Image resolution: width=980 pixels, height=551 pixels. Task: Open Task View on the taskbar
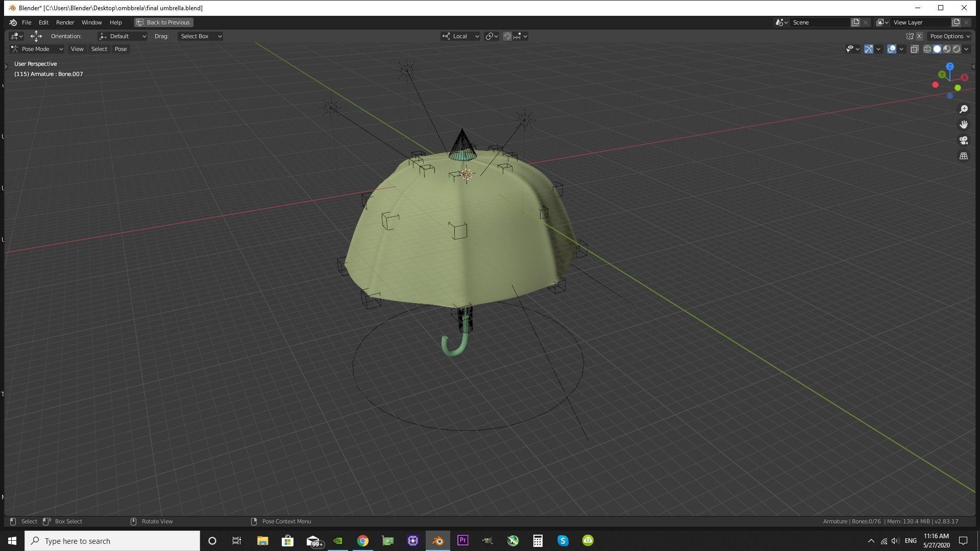tap(237, 541)
